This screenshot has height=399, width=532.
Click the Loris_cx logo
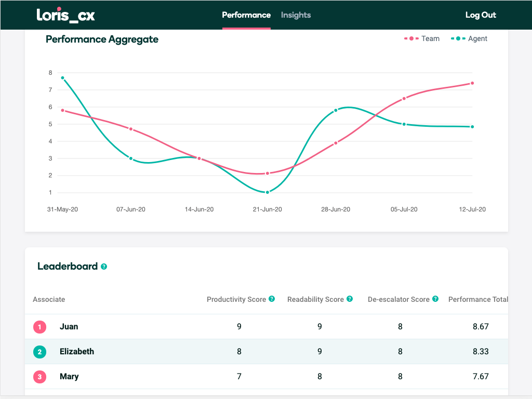(x=65, y=15)
